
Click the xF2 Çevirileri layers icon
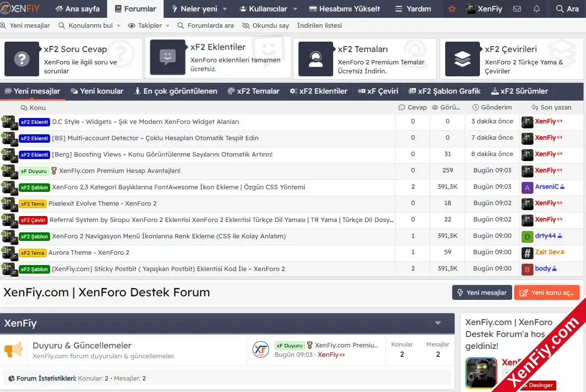pos(462,59)
